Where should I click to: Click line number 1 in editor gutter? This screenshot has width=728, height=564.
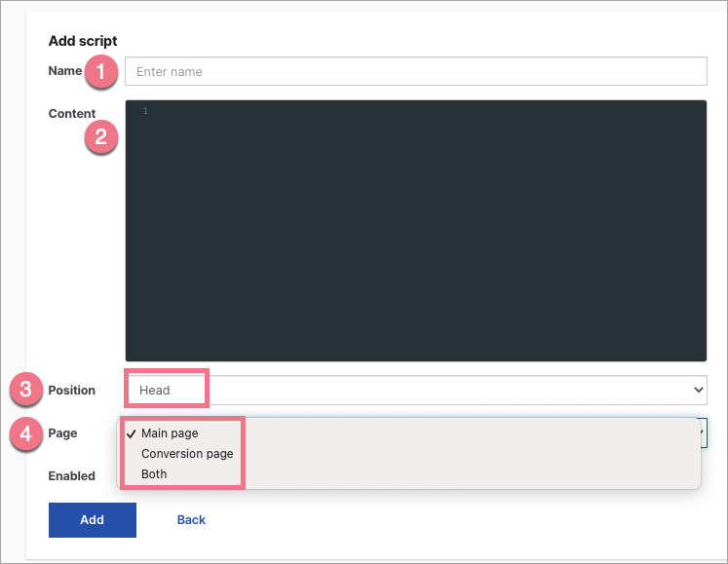(x=145, y=112)
